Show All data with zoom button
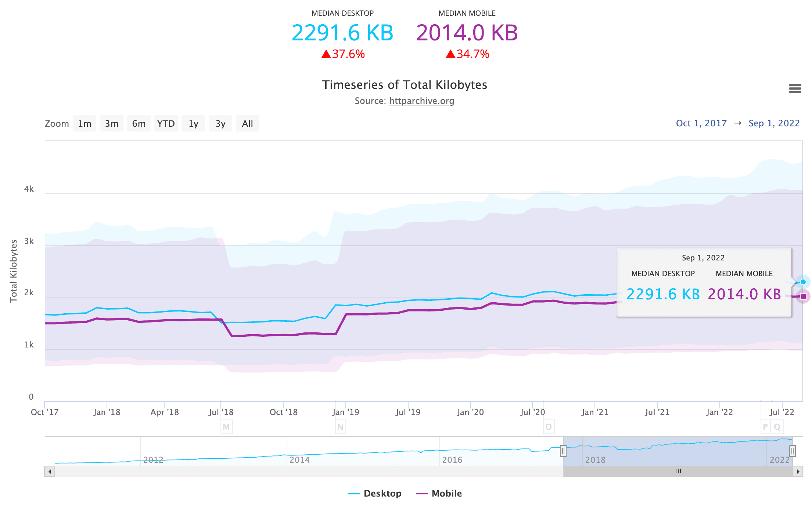 (247, 124)
